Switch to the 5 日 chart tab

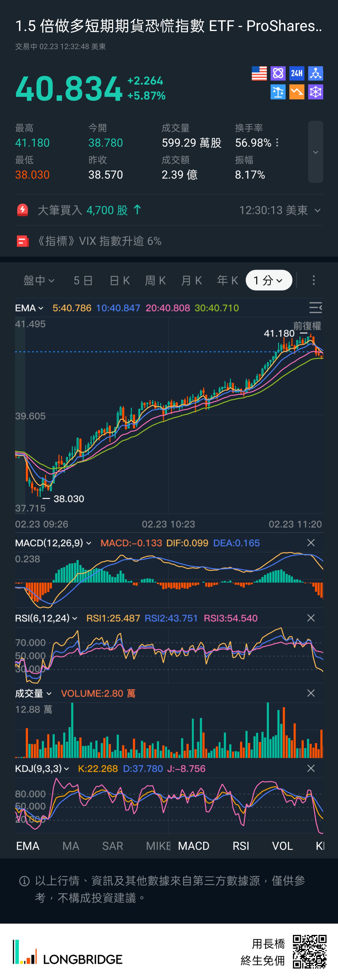coord(83,280)
